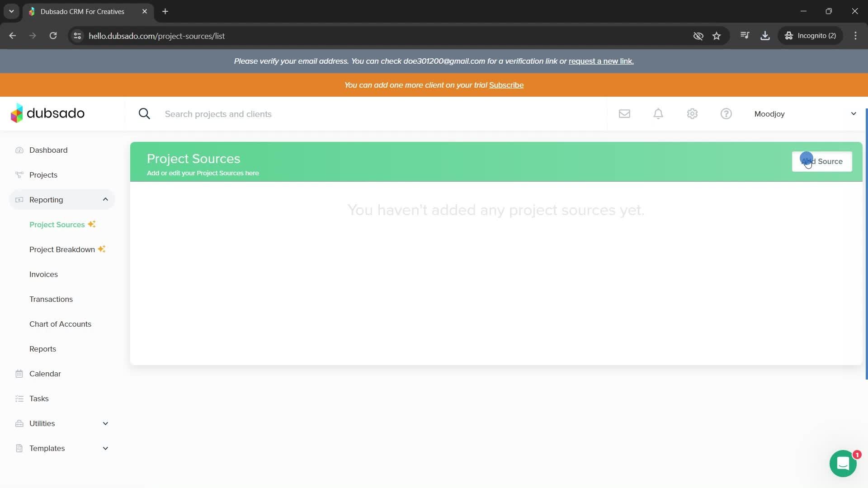Bookmark this page with star icon
Image resolution: width=868 pixels, height=488 pixels.
717,36
